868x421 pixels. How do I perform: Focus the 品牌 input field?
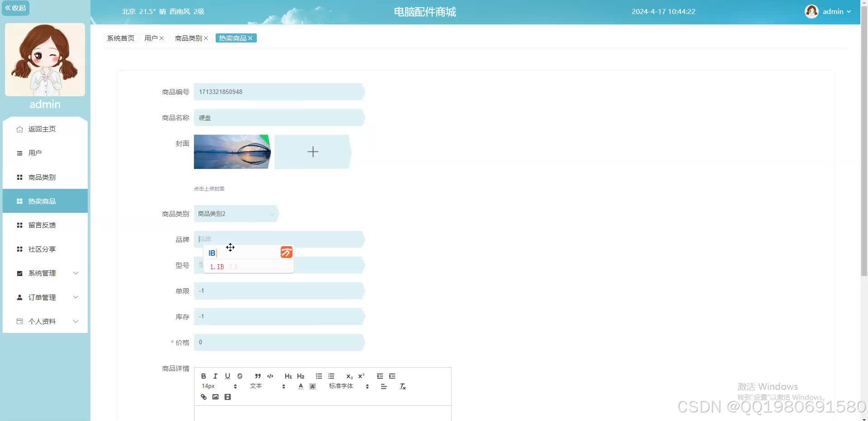pyautogui.click(x=279, y=239)
